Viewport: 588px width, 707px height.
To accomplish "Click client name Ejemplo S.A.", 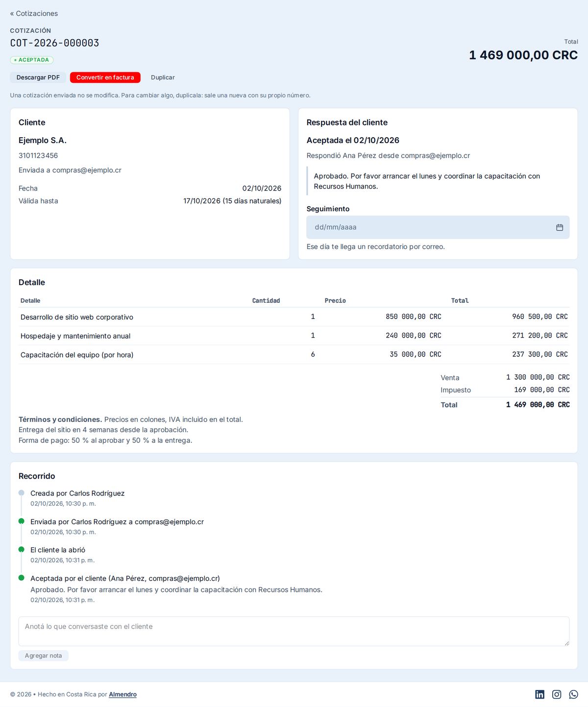I will tap(43, 140).
